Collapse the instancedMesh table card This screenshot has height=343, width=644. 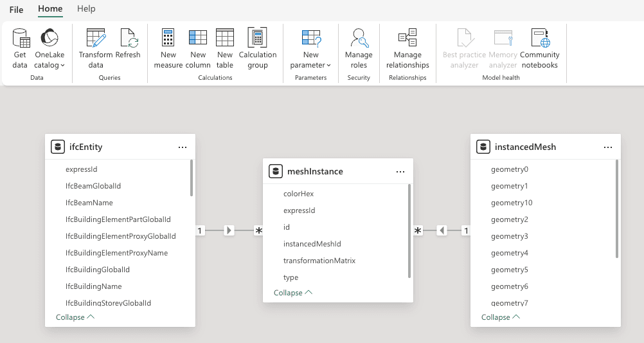coord(501,317)
